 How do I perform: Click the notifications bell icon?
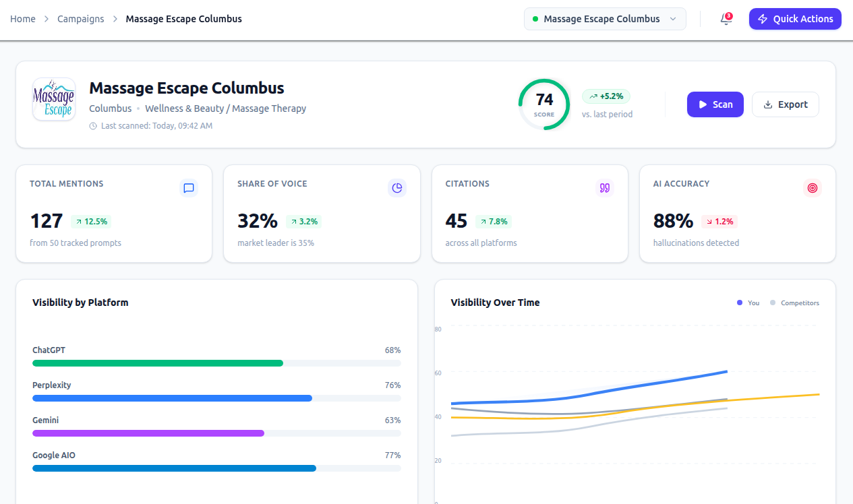726,19
